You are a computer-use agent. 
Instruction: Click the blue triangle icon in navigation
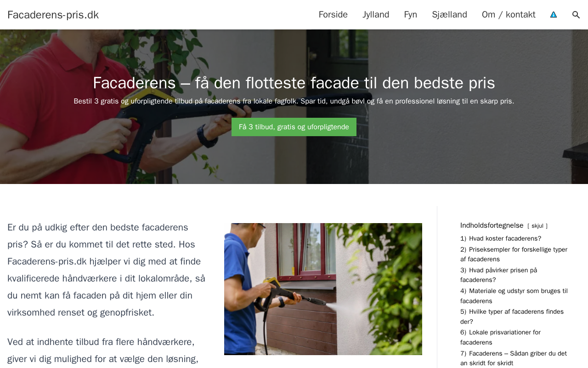pyautogui.click(x=554, y=15)
